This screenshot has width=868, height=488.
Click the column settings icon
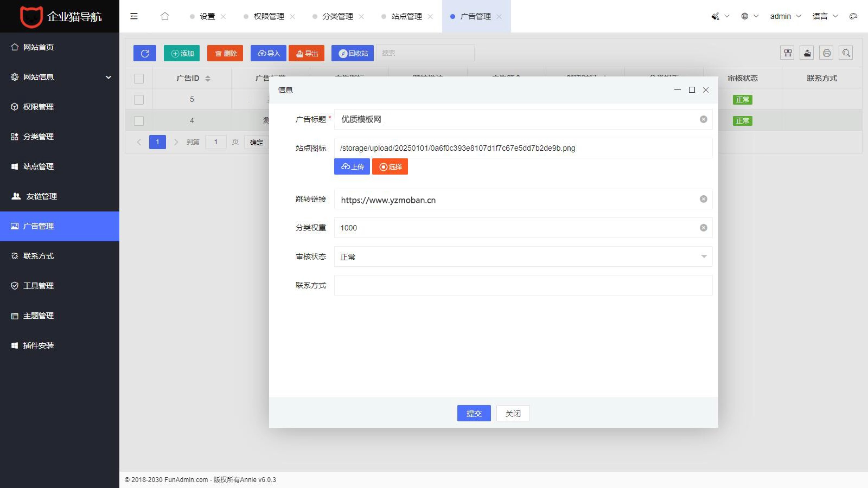tap(787, 53)
